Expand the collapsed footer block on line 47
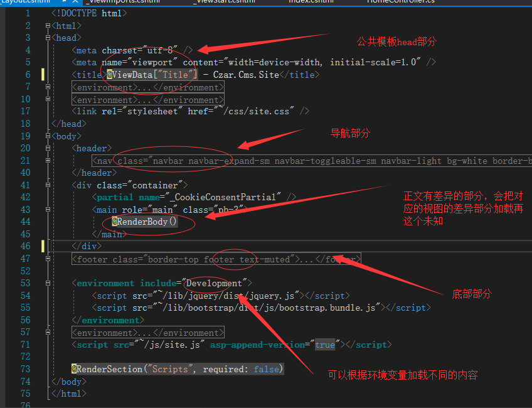 (48, 259)
